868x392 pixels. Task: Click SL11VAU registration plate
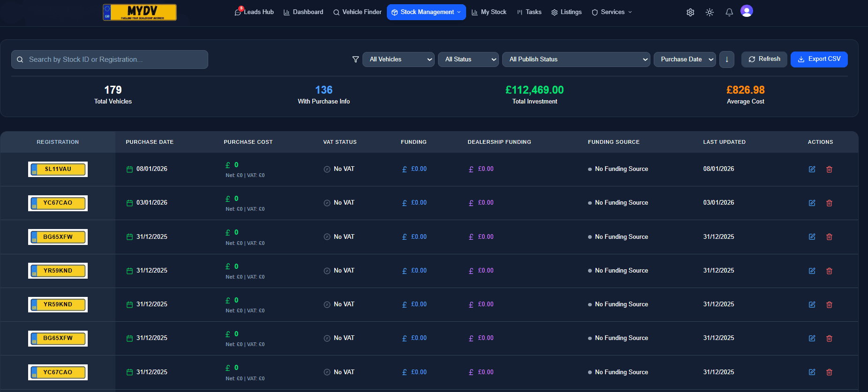(x=58, y=169)
